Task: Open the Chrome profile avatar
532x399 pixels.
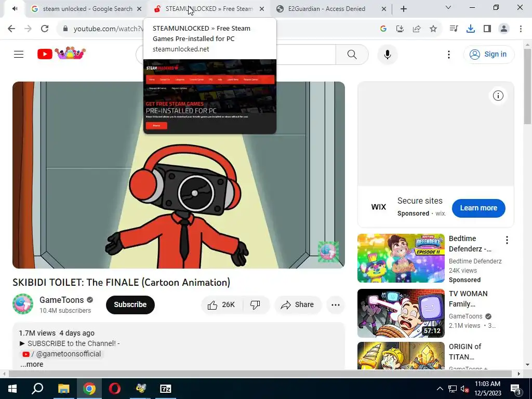Action: [504, 29]
